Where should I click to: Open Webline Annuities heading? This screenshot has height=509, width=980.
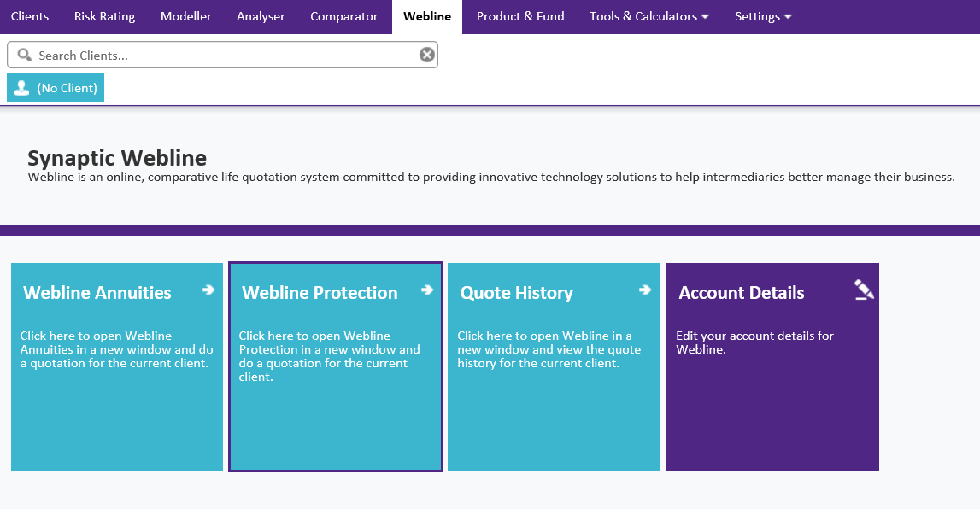click(97, 292)
